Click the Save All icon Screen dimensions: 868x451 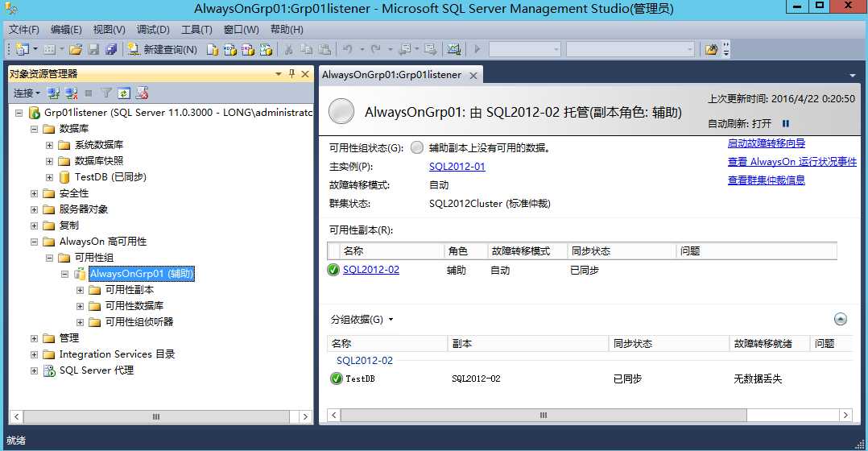111,49
